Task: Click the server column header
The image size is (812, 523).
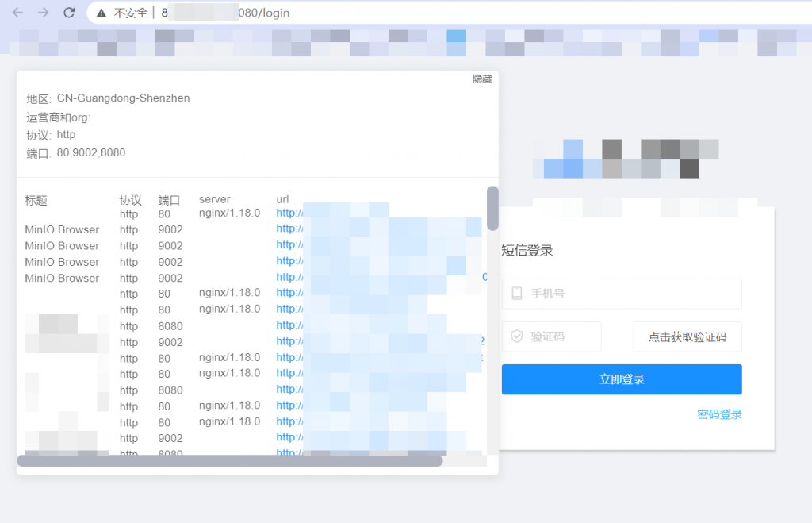Action: click(214, 199)
